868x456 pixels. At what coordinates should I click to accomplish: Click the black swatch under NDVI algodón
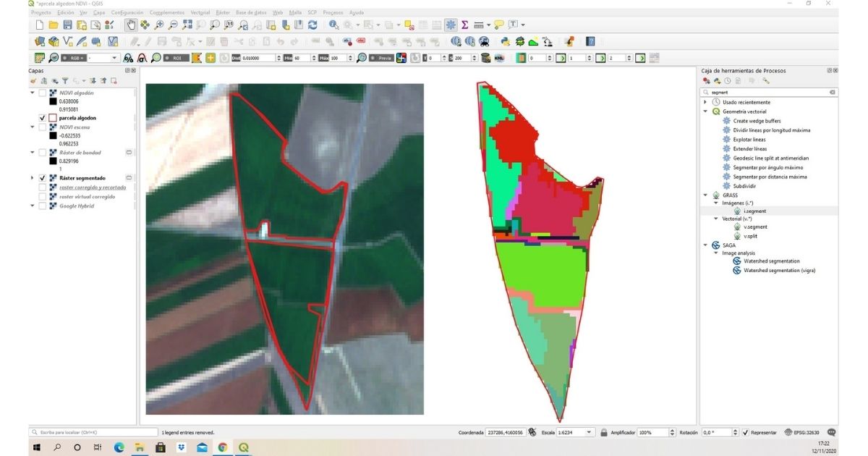[53, 101]
